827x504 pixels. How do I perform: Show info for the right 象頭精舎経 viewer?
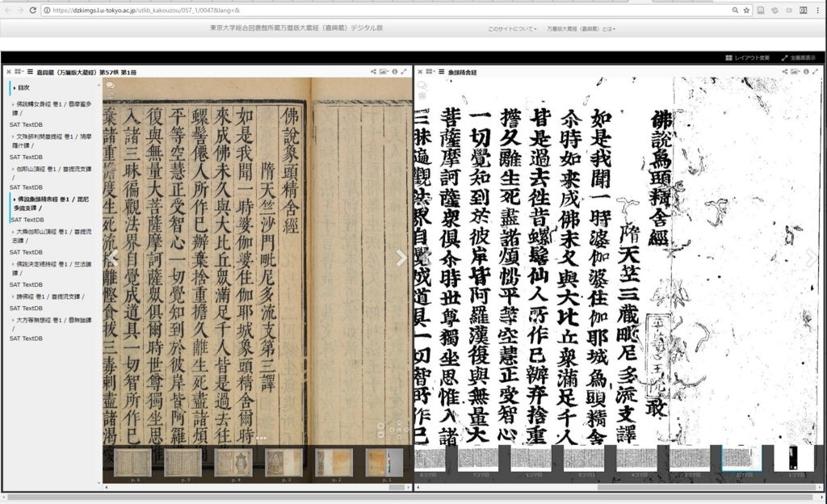806,72
